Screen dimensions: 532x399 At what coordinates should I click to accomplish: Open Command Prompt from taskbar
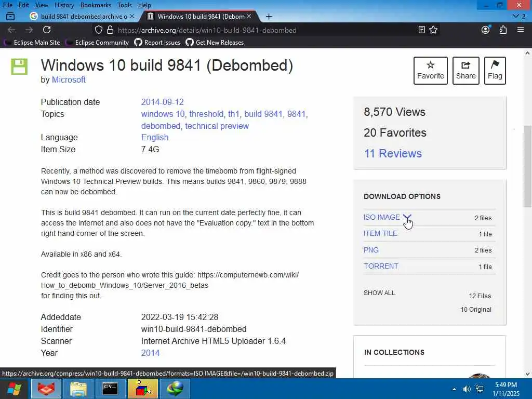[x=110, y=389]
